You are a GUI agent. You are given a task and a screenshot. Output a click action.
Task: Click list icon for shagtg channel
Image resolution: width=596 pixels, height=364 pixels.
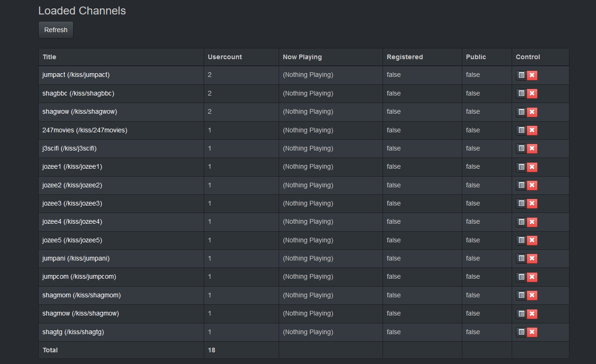click(x=521, y=332)
